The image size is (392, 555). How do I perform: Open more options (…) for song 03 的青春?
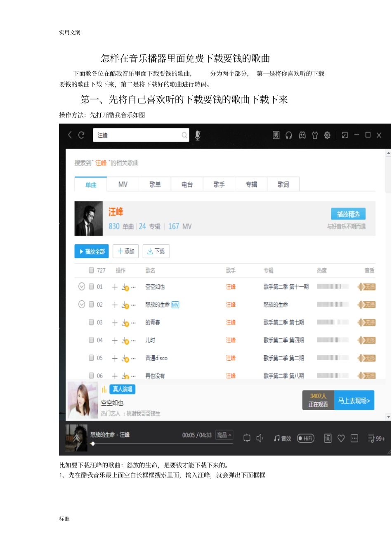click(133, 323)
